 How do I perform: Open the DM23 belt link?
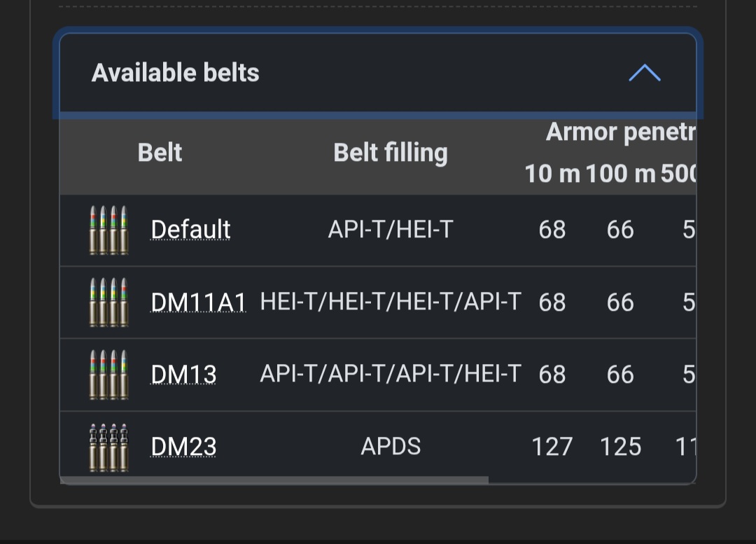pyautogui.click(x=183, y=447)
